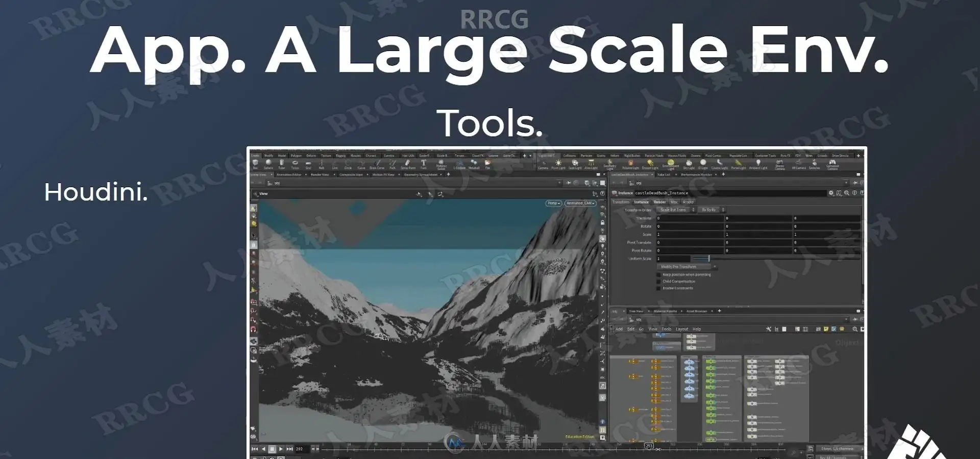Switch to Material Palette pane tab
980x459 pixels.
665,311
